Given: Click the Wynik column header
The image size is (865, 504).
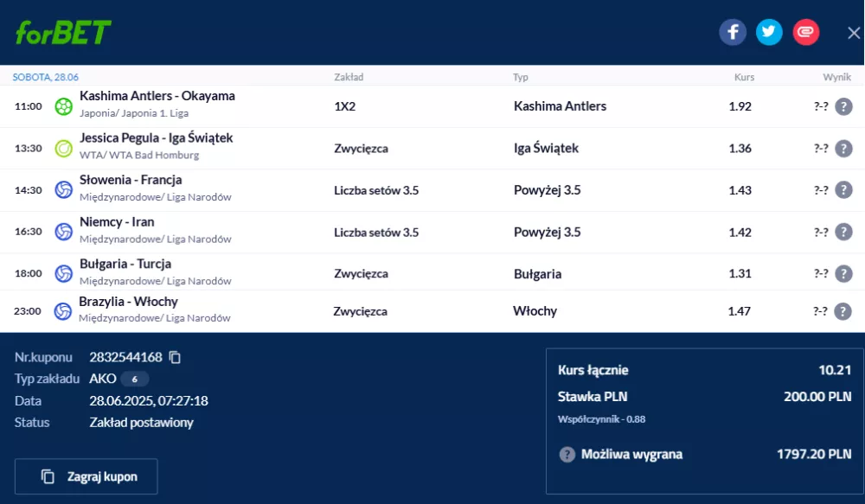Looking at the screenshot, I should 836,77.
